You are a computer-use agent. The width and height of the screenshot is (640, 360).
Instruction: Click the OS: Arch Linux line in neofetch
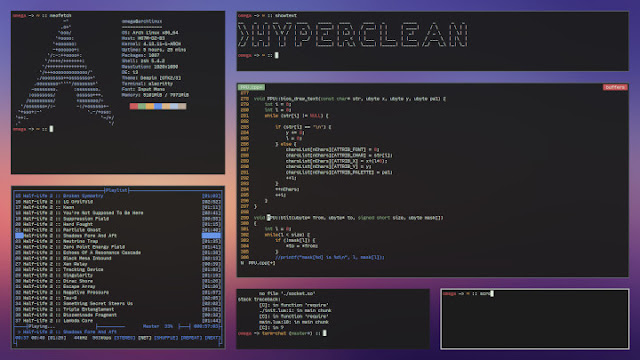(x=150, y=33)
